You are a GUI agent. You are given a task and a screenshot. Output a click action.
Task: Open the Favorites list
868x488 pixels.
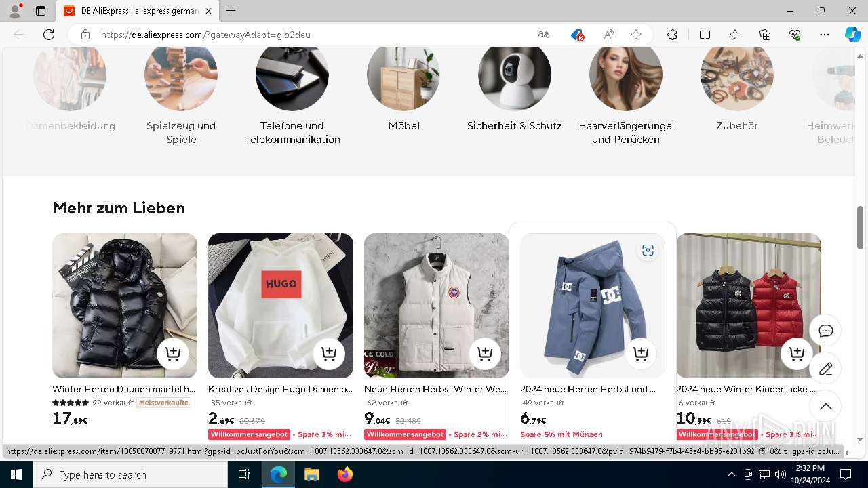(735, 35)
